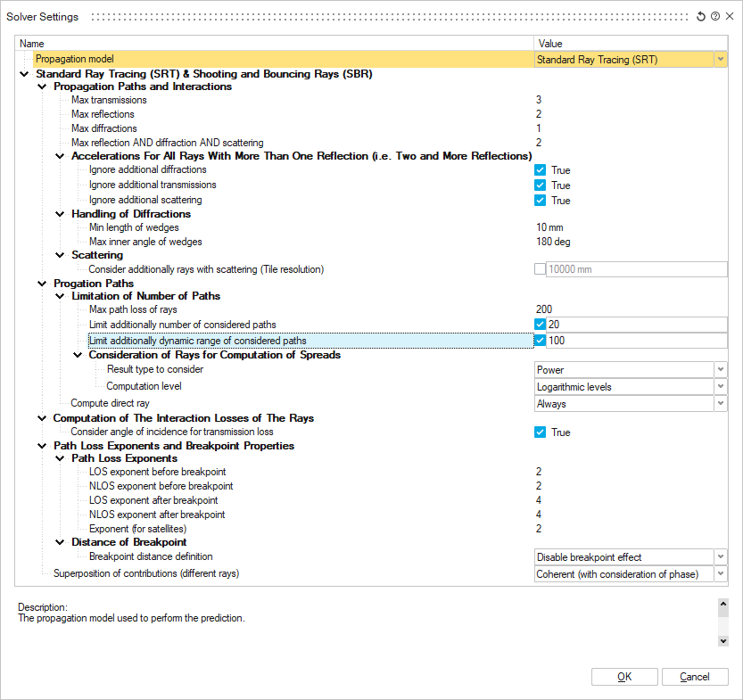Open help via the question mark icon
Image resolution: width=743 pixels, height=700 pixels.
[x=715, y=17]
